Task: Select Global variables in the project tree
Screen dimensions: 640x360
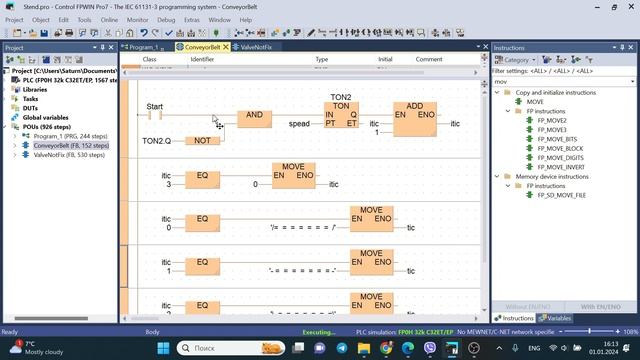Action: point(45,118)
